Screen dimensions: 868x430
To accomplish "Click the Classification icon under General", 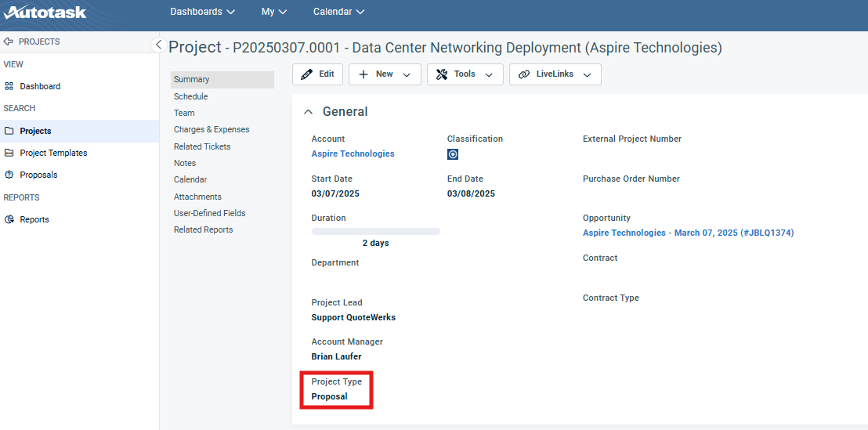I will (453, 154).
